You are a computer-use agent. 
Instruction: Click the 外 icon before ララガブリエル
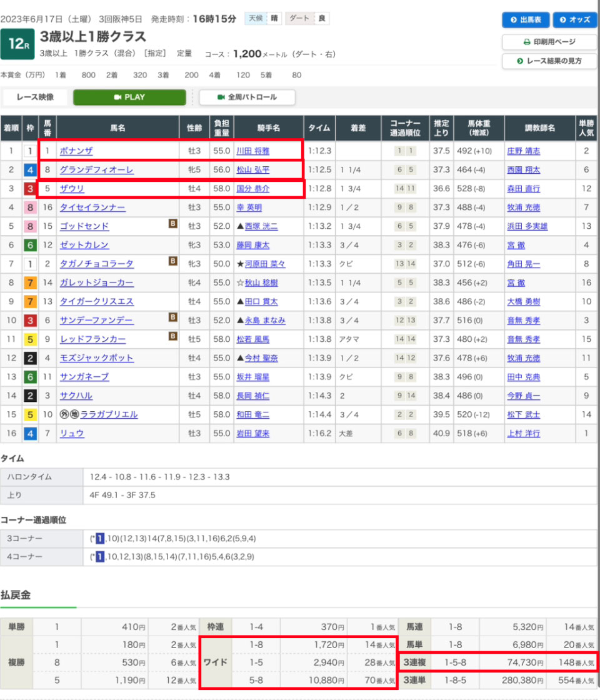point(63,414)
